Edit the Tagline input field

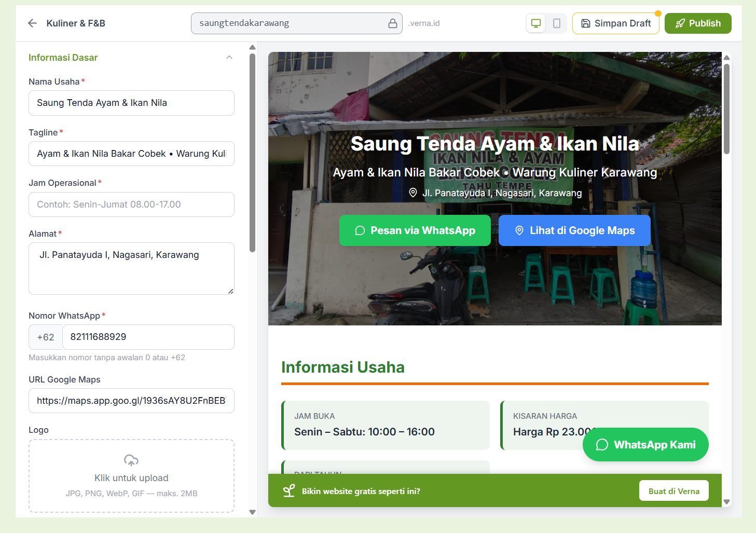click(x=131, y=154)
